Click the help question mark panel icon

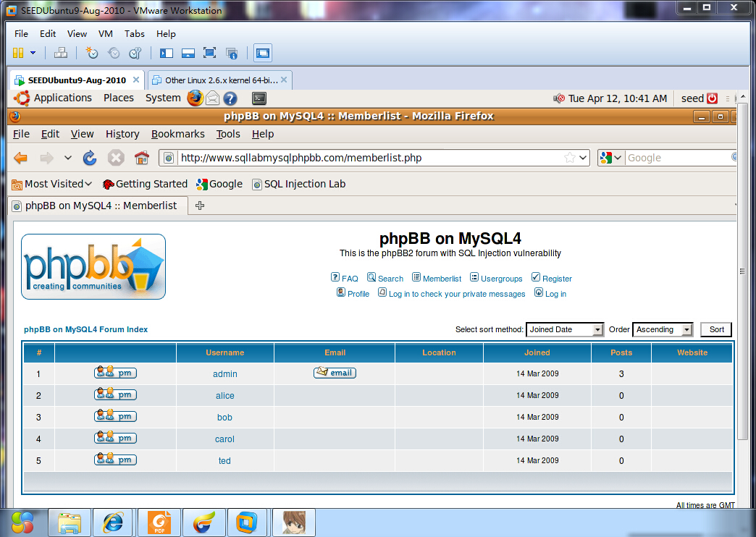230,98
